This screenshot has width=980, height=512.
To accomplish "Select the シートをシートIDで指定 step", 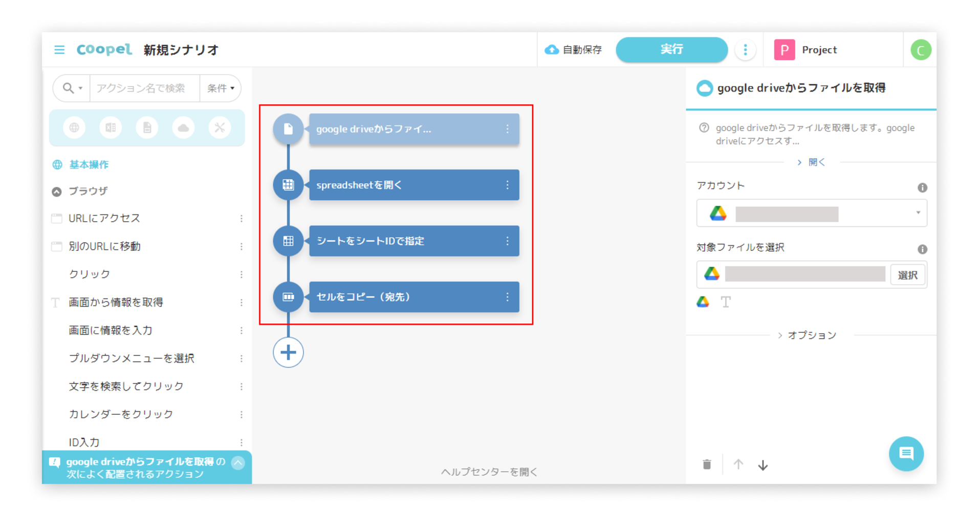I will click(414, 241).
